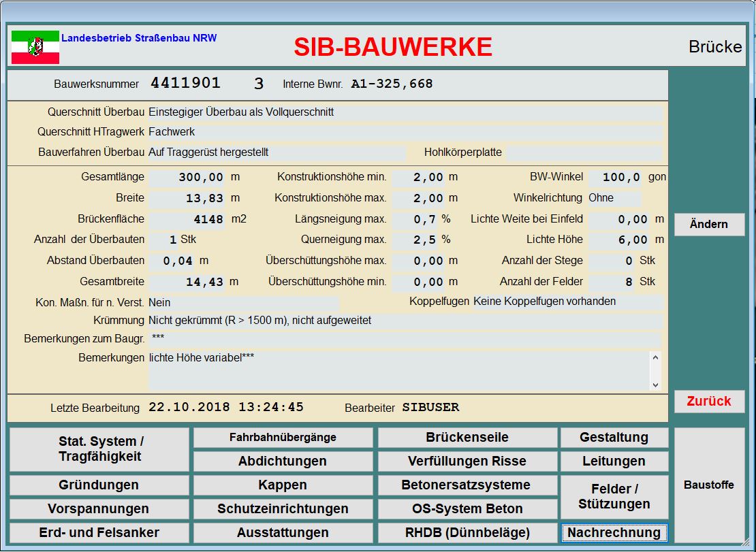Image resolution: width=756 pixels, height=552 pixels.
Task: Open the Ausstattungen section
Action: pos(283,533)
